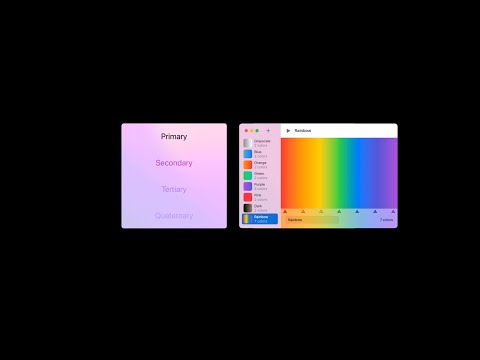Image resolution: width=480 pixels, height=360 pixels.
Task: Select the green gradient stop marker
Action: (339, 211)
